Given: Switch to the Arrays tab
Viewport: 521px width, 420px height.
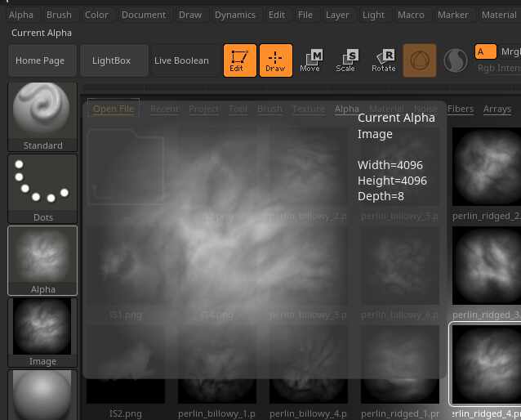Looking at the screenshot, I should 497,109.
